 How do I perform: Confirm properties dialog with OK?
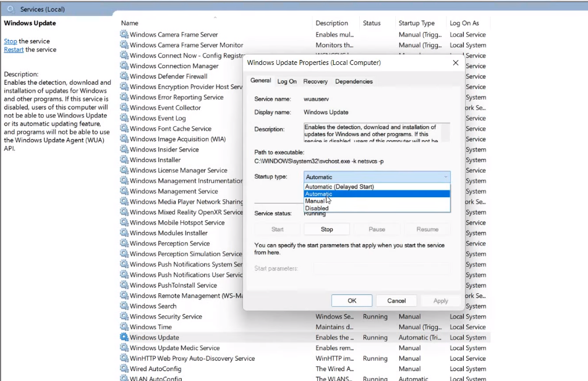click(x=352, y=301)
